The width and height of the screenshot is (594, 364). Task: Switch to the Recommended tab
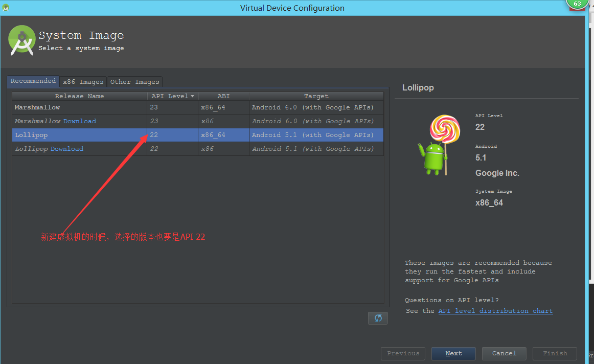coord(33,81)
